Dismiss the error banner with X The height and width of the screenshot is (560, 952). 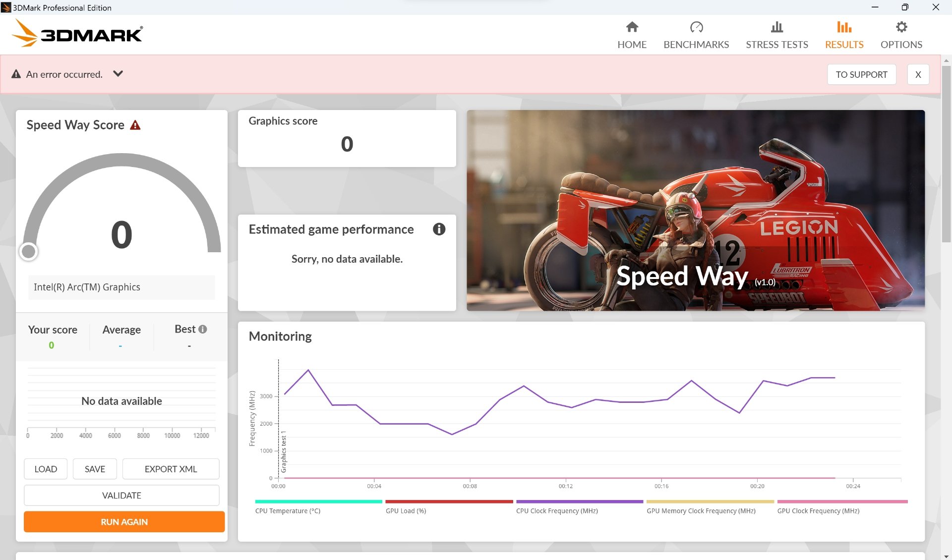[x=918, y=74]
